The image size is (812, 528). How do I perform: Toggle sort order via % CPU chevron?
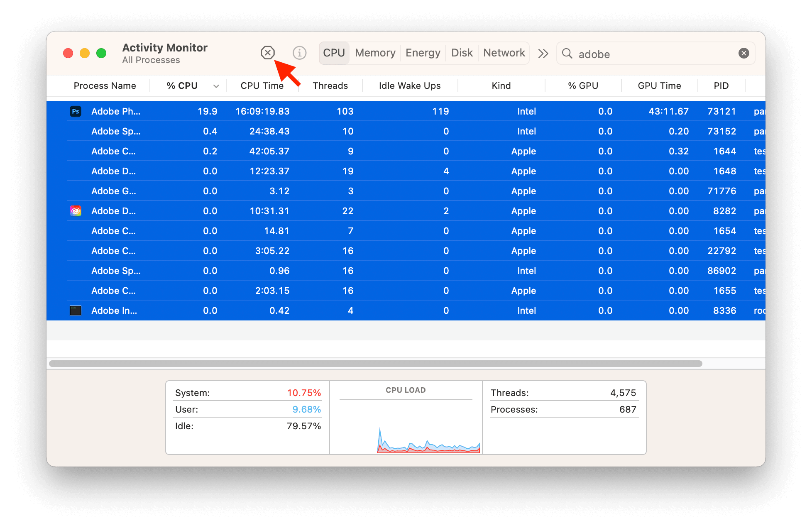pyautogui.click(x=216, y=86)
